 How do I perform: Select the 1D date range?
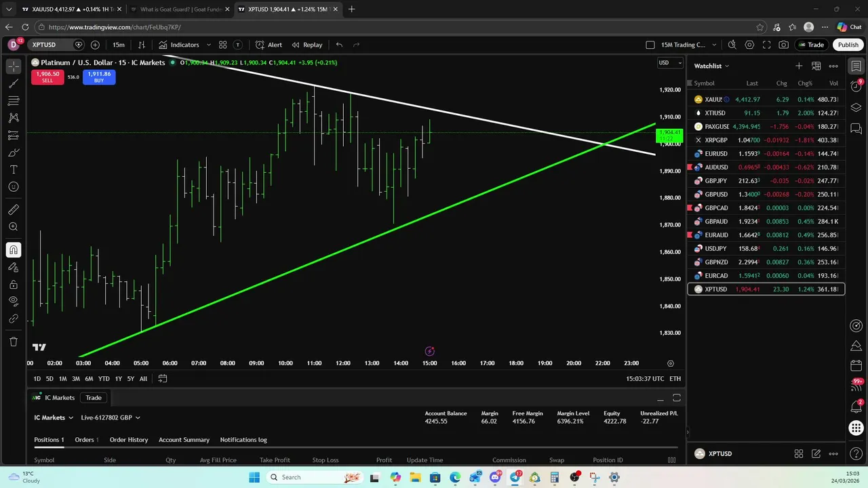point(37,379)
